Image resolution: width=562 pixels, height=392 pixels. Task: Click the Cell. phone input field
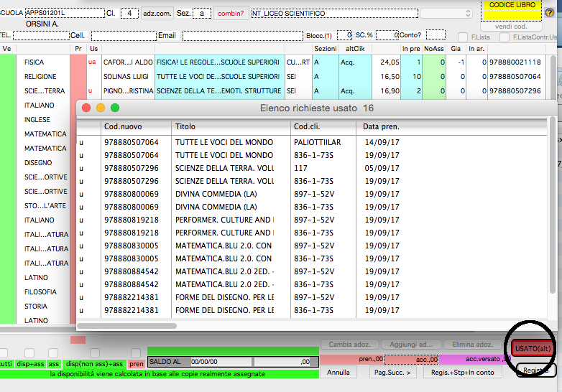[124, 35]
